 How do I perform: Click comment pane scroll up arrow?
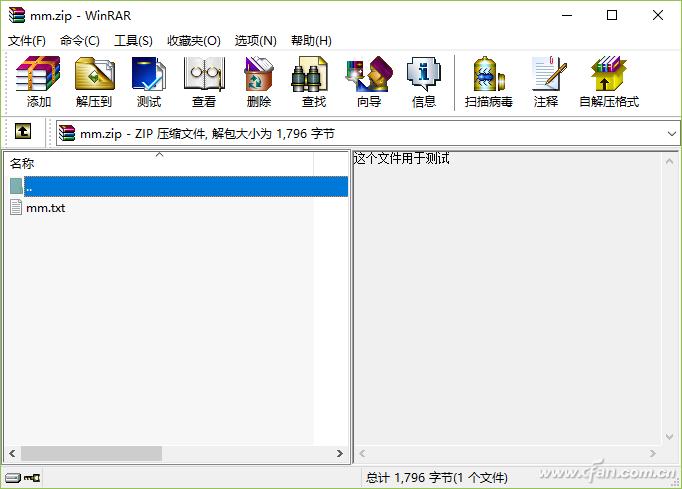coord(670,161)
